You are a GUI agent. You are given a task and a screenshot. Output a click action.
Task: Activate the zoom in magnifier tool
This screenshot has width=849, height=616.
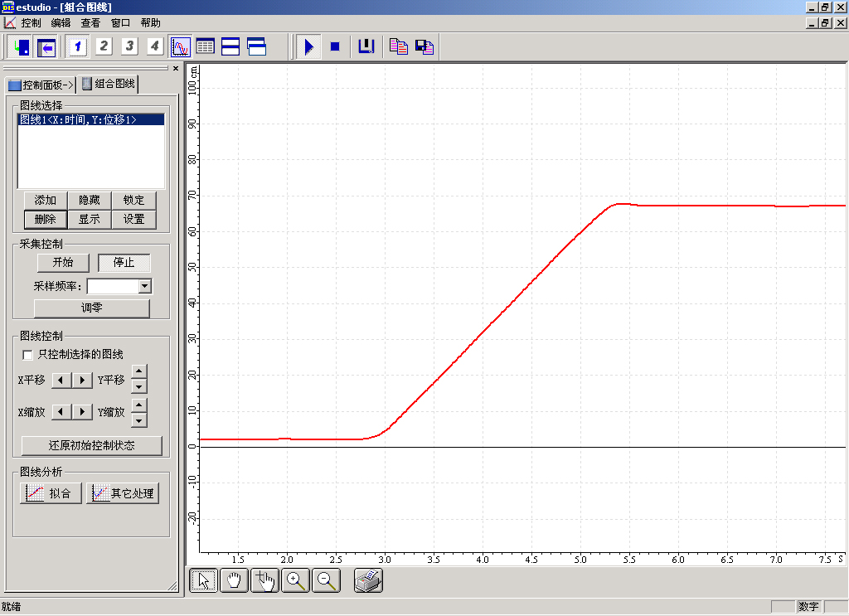296,580
